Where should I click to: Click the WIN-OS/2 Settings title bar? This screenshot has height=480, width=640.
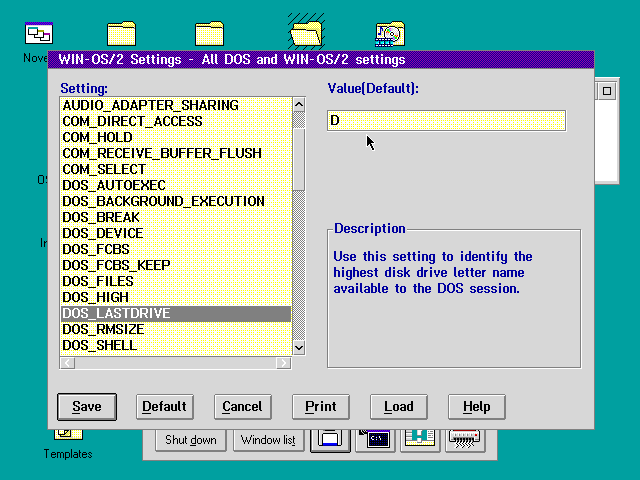click(x=321, y=60)
